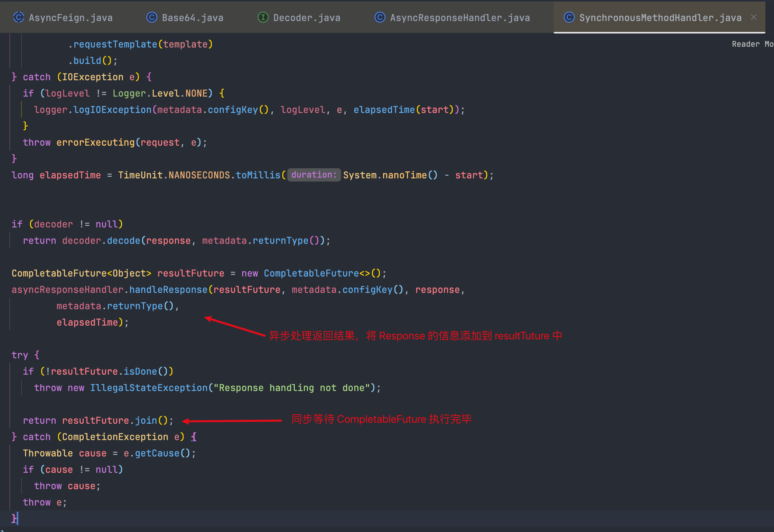The height and width of the screenshot is (532, 774).
Task: Click 'handleResponse' method call
Action: pos(168,290)
